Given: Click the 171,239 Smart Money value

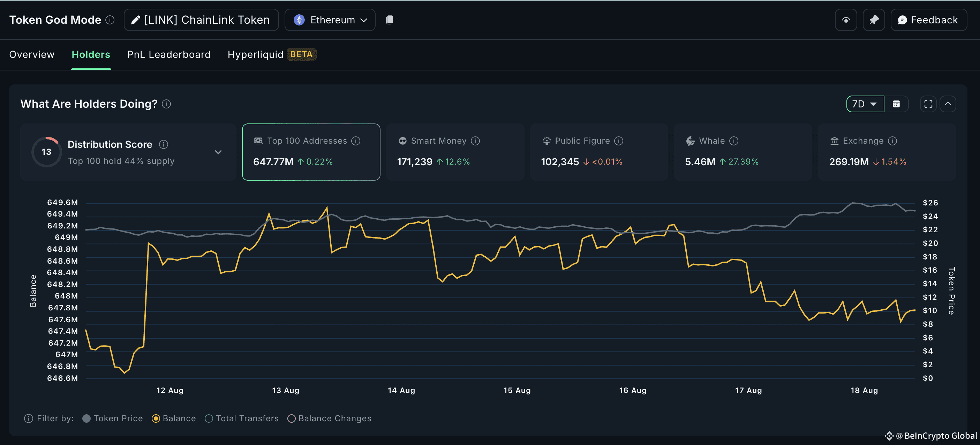Looking at the screenshot, I should 415,162.
